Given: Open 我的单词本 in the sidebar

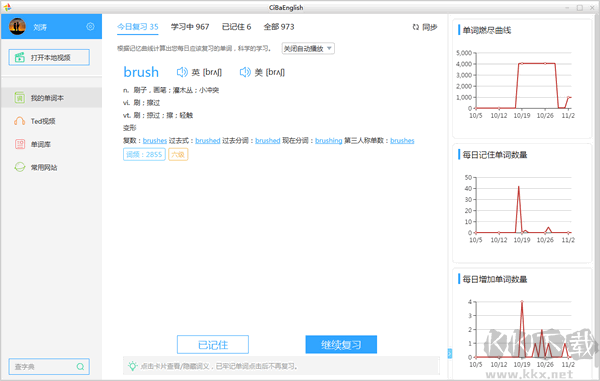Looking at the screenshot, I should coord(51,98).
